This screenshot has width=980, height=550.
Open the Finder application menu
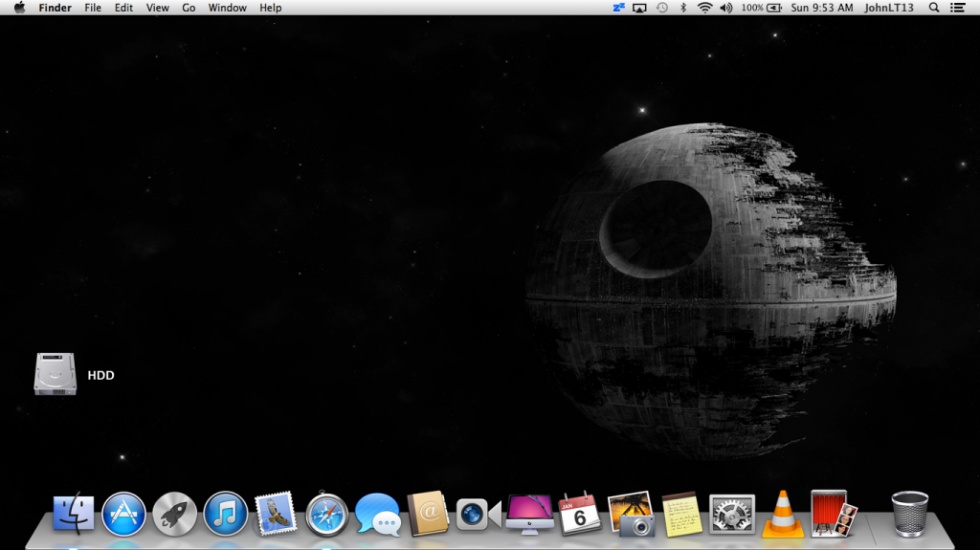(x=55, y=8)
